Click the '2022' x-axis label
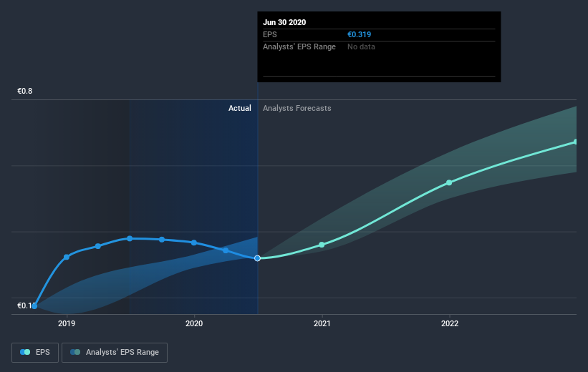The image size is (588, 372). pos(450,323)
